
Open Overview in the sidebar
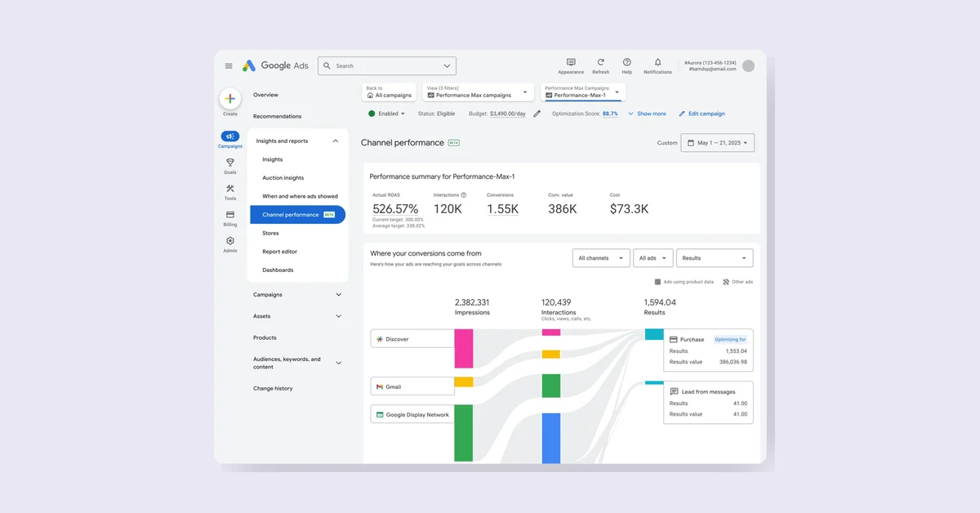[x=265, y=95]
